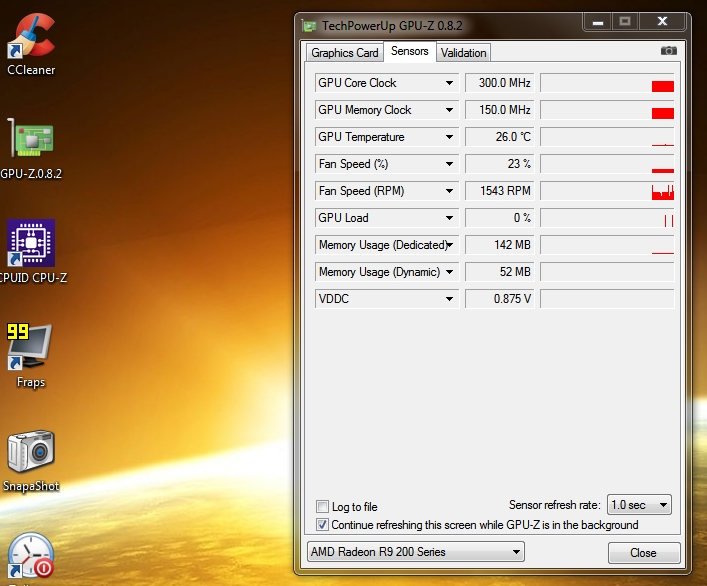
Task: Expand the Fan Speed (RPM) sensor dropdown
Action: tap(449, 191)
